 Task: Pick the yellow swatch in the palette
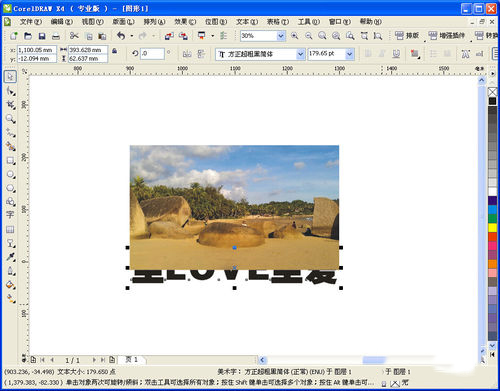492,228
